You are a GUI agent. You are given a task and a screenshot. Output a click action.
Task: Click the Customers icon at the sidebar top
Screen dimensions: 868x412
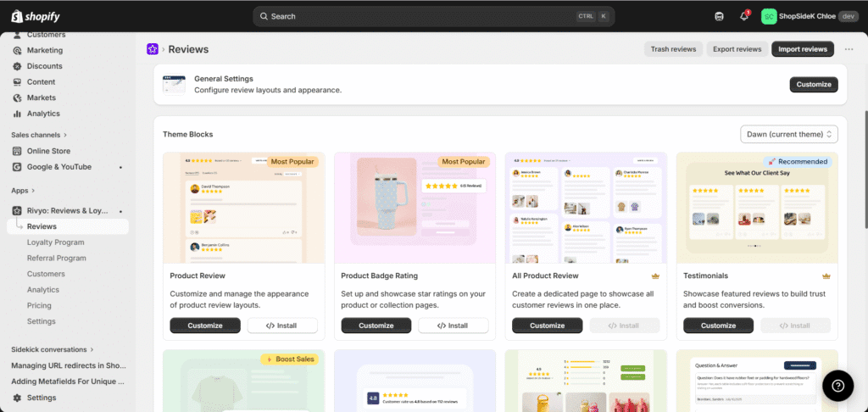click(x=17, y=34)
